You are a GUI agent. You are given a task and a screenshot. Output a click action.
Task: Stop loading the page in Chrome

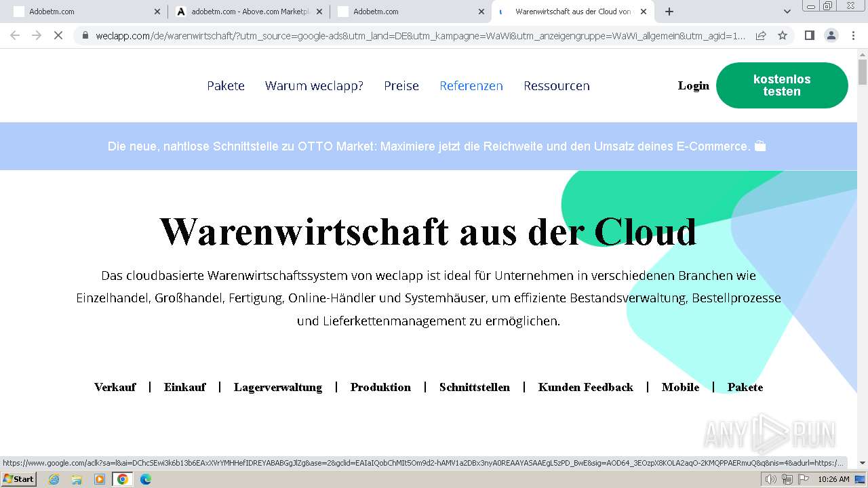click(58, 35)
